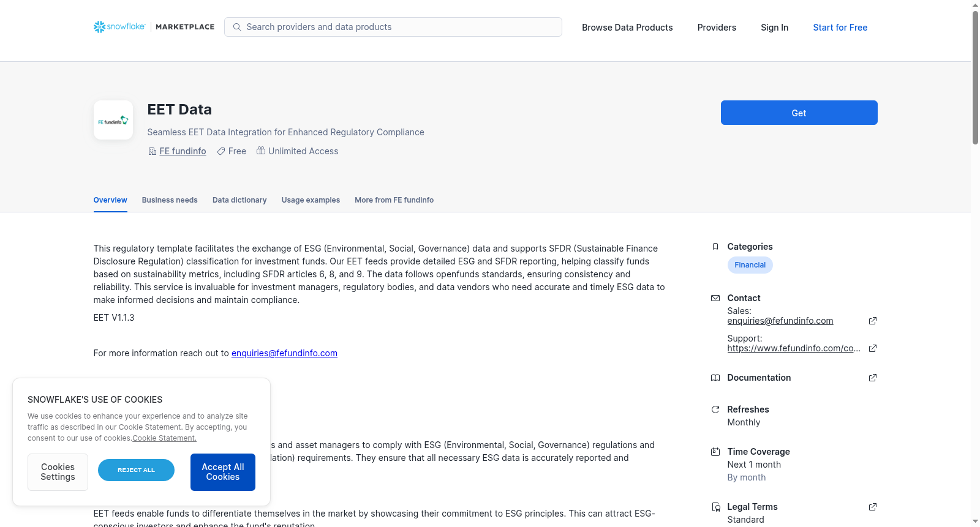Click the price tag icon beside Free

[221, 151]
